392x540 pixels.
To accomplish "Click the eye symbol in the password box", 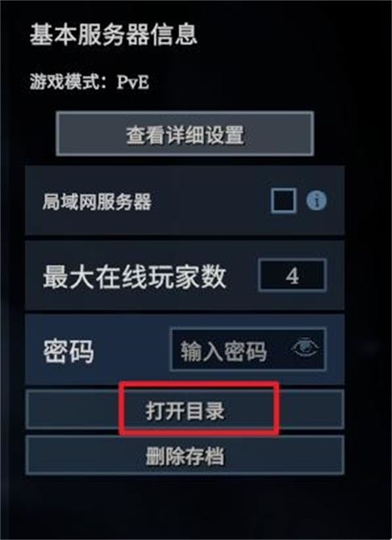I will [305, 348].
